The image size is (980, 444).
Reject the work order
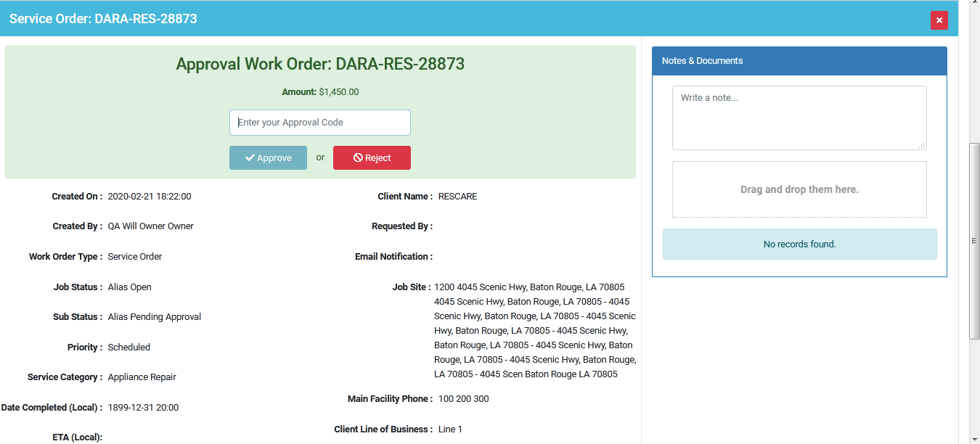[x=372, y=158]
